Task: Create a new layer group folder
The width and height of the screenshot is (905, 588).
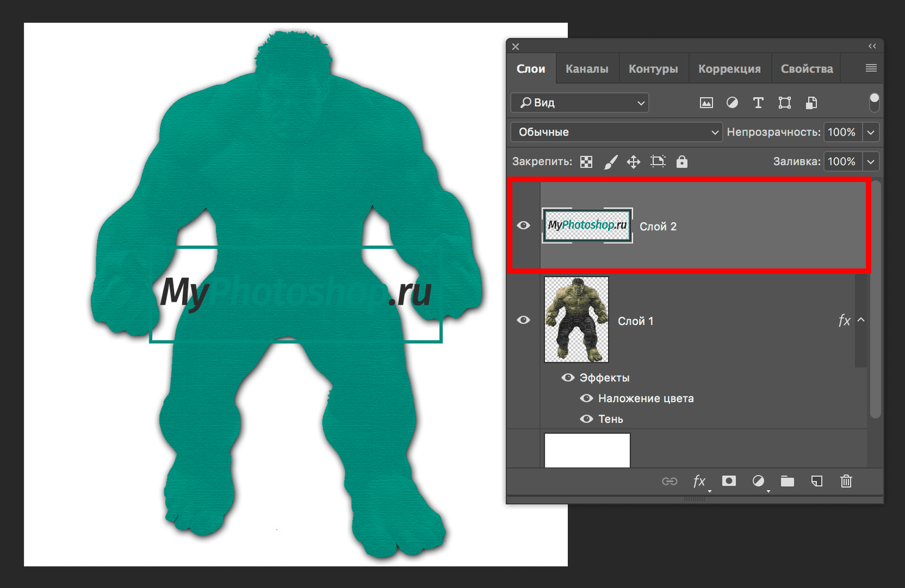Action: (787, 481)
